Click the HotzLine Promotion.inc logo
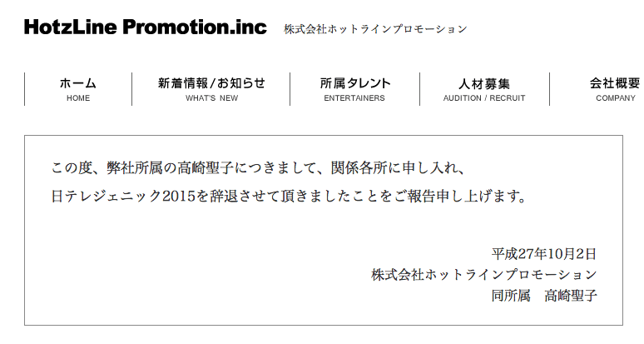644x344 pixels. (146, 27)
